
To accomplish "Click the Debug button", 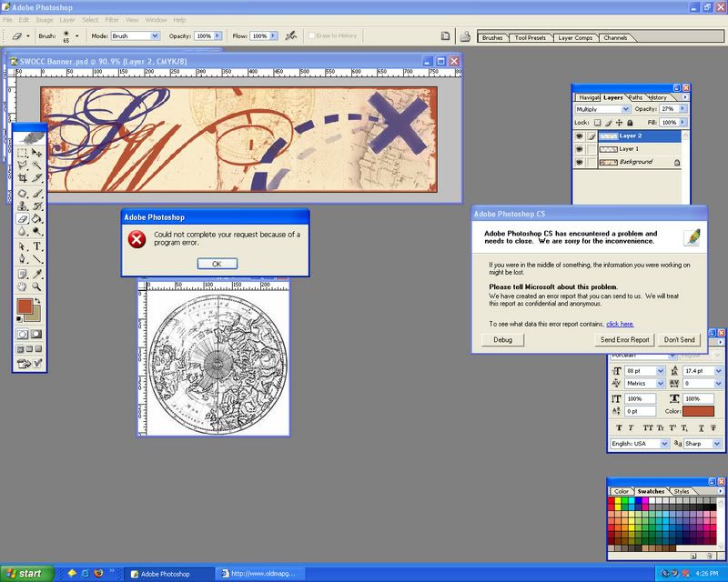I will click(503, 340).
